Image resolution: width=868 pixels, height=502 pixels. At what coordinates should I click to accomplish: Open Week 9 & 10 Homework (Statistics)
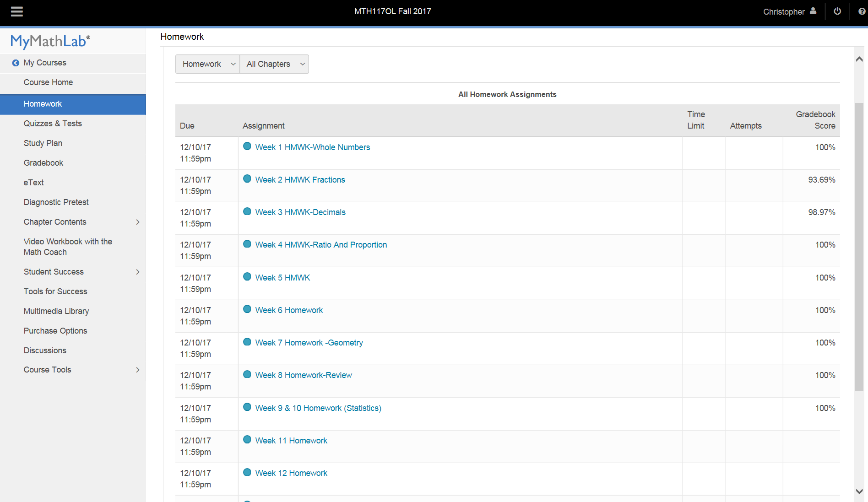pos(318,408)
